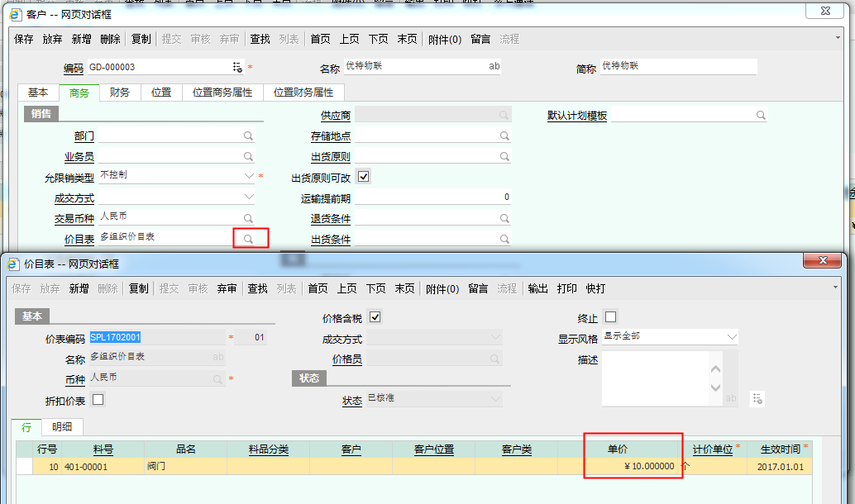Click the 业务员 field magnifier icon
This screenshot has width=855, height=504.
248,156
